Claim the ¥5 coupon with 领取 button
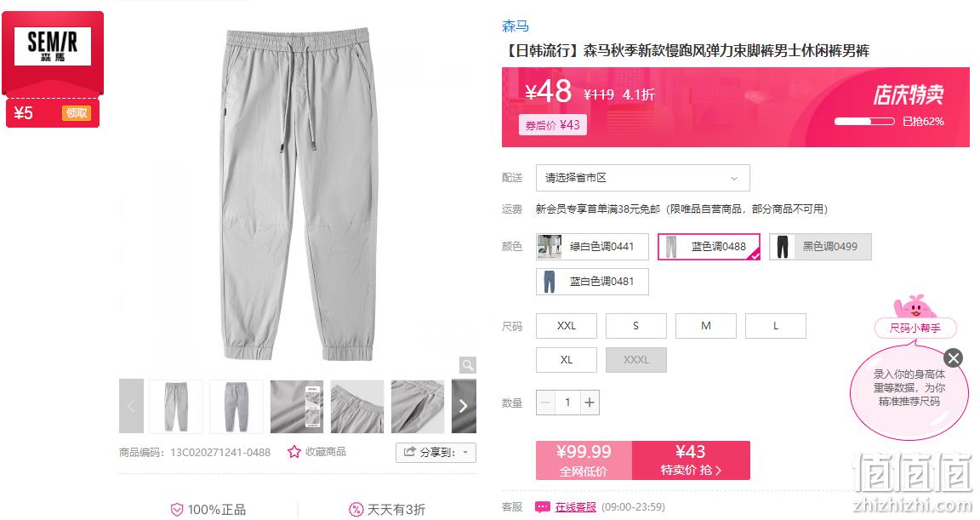980x520 pixels. coord(77,113)
